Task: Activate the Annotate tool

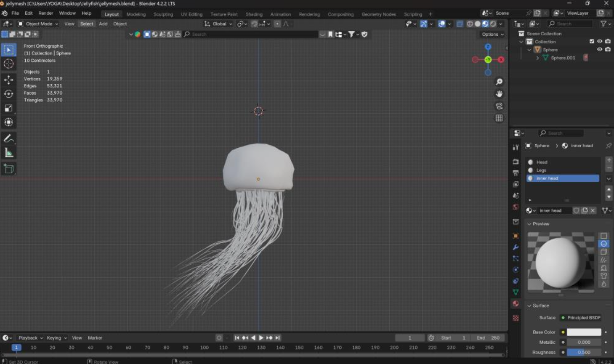Action: 8,138
